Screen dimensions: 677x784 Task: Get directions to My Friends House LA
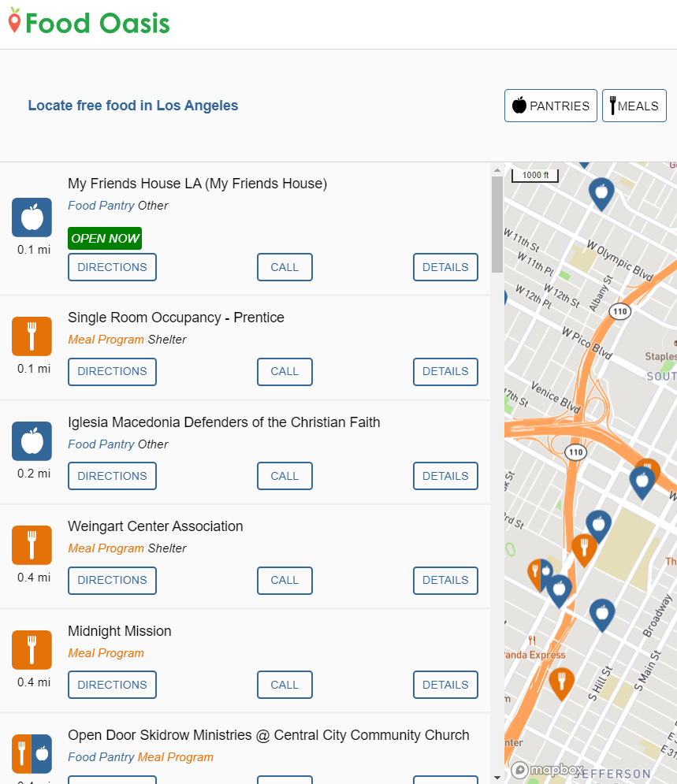pos(112,267)
